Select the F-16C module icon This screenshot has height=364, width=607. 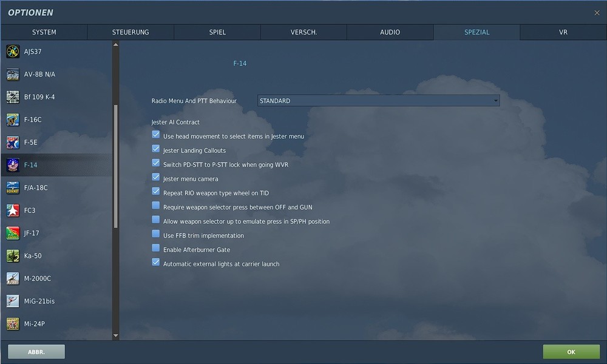[x=13, y=120]
